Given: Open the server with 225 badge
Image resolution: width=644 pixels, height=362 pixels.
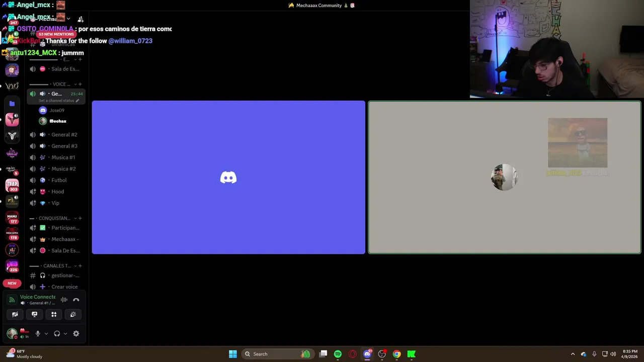Looking at the screenshot, I should coord(12,266).
